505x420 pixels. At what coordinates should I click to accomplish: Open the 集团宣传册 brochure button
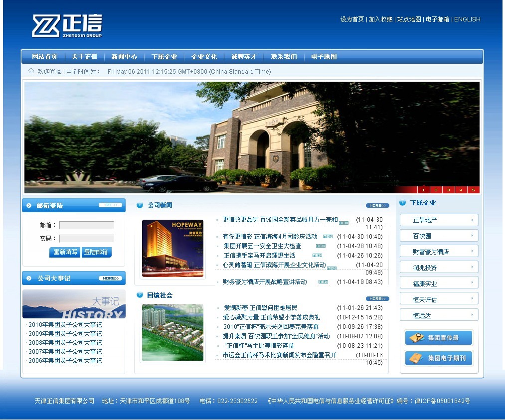pos(439,338)
